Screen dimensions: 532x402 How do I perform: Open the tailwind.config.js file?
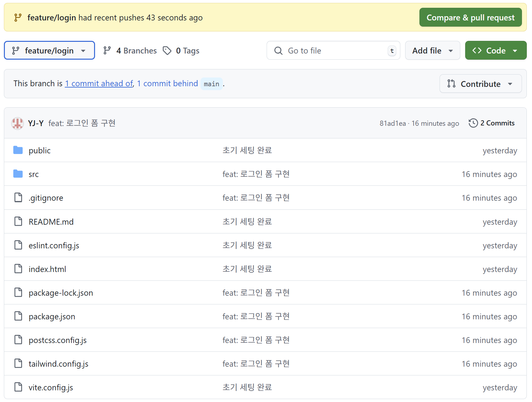click(x=58, y=364)
